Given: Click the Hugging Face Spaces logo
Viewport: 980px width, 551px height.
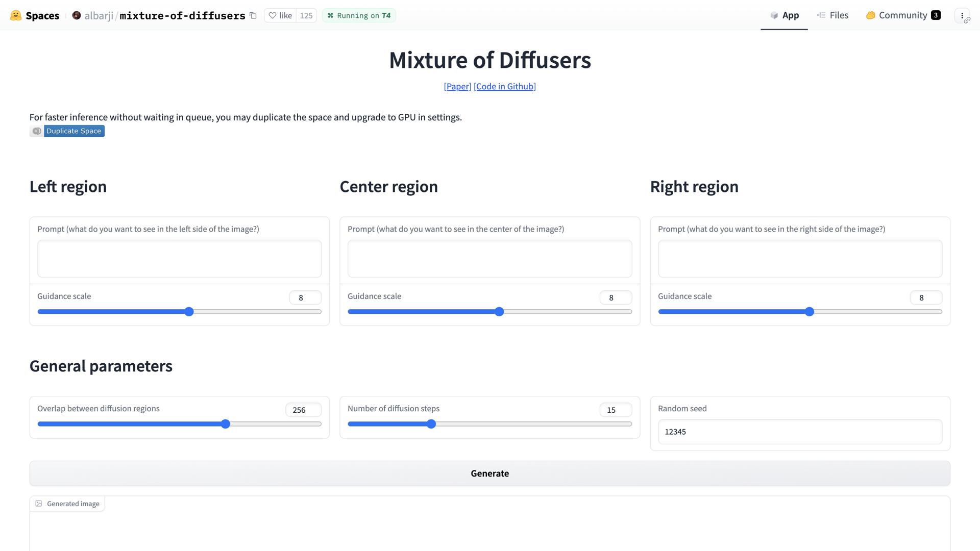Looking at the screenshot, I should pyautogui.click(x=16, y=15).
